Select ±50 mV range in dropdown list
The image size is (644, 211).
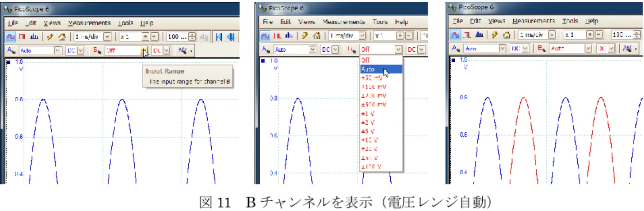point(381,78)
